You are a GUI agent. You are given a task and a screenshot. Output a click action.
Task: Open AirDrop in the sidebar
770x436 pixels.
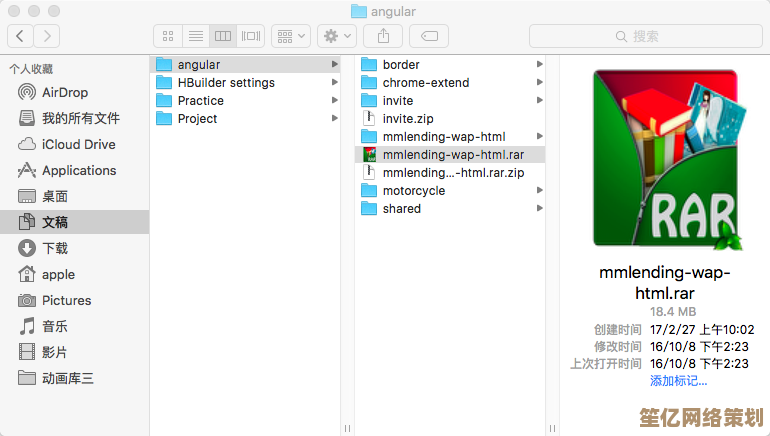click(x=65, y=92)
